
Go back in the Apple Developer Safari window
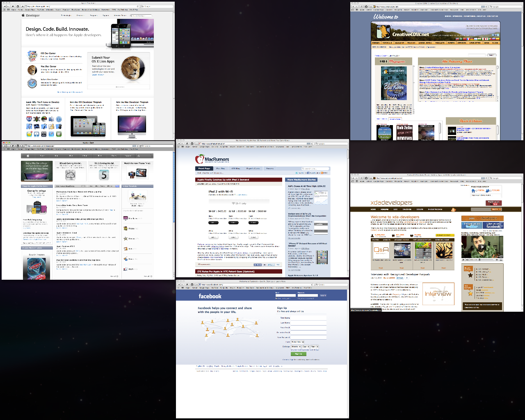click(5, 7)
